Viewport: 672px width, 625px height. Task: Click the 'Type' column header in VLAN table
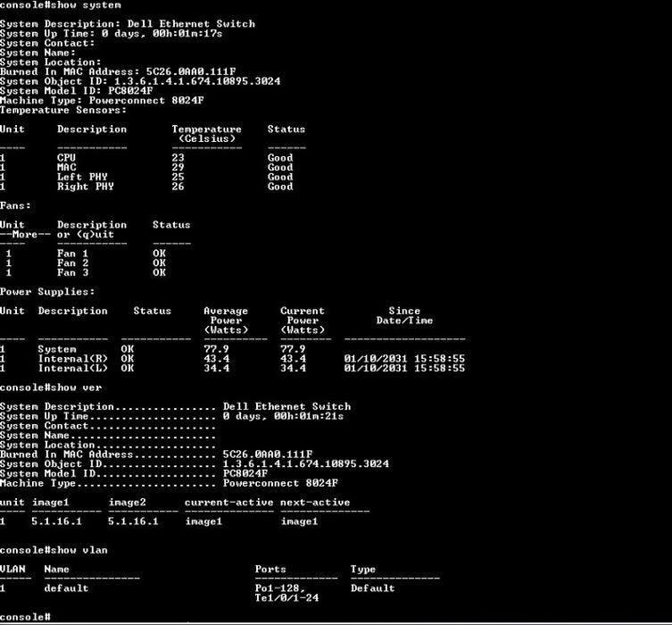coord(363,570)
